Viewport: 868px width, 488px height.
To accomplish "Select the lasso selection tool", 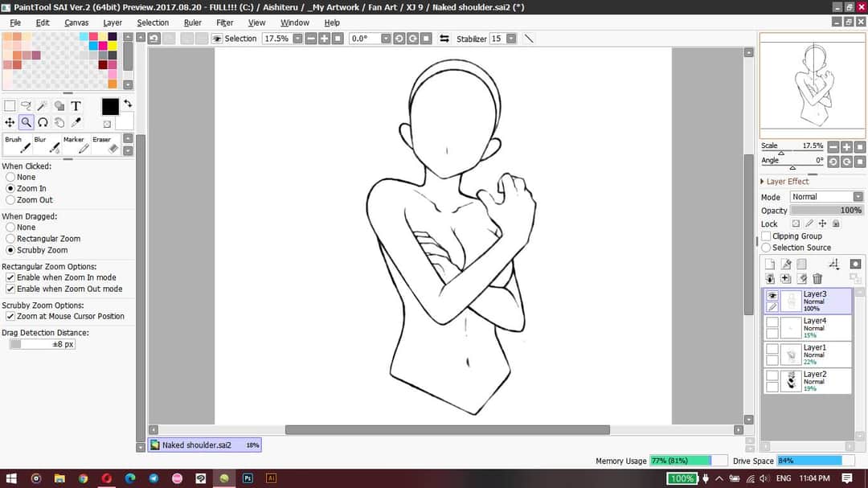I will (x=26, y=106).
